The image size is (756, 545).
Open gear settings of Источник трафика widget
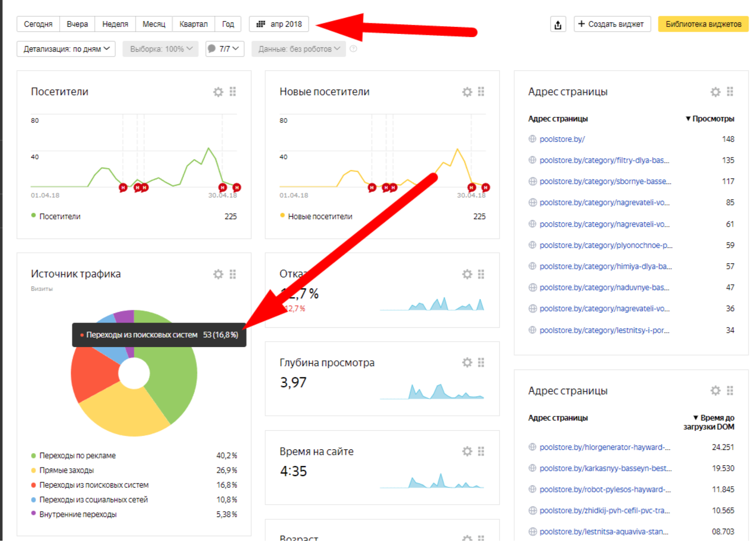click(x=218, y=274)
